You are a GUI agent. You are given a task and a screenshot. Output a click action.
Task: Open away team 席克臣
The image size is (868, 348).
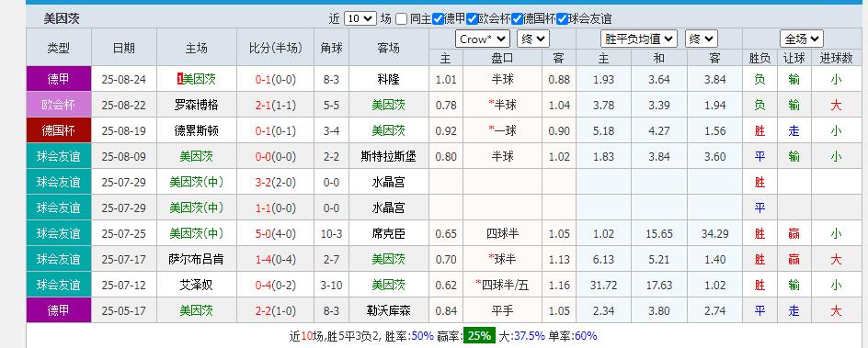[x=389, y=233]
